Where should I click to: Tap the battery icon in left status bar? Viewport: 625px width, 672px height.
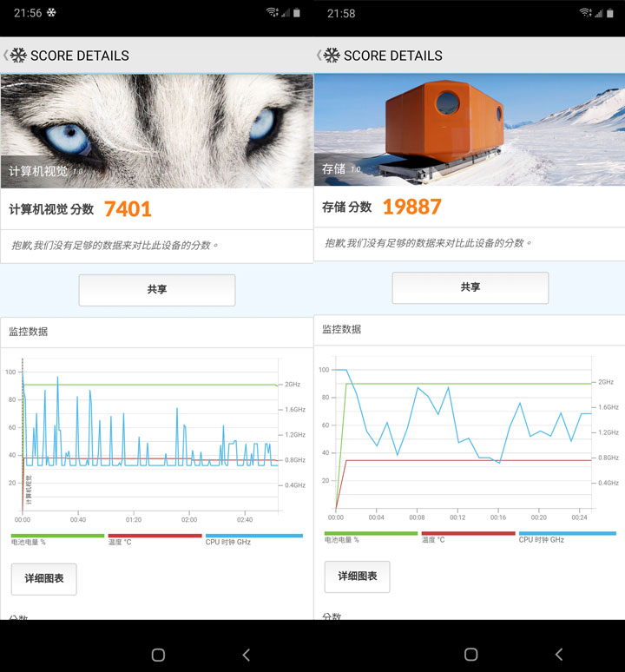click(x=297, y=13)
